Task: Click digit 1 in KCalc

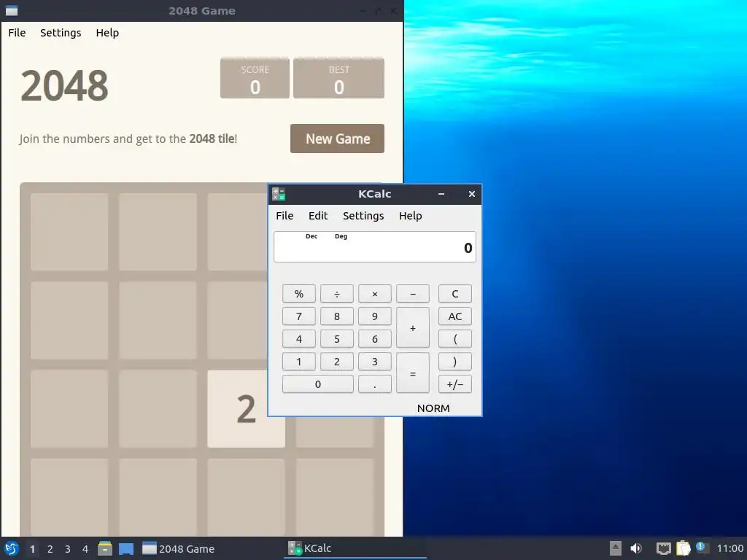Action: click(x=298, y=362)
